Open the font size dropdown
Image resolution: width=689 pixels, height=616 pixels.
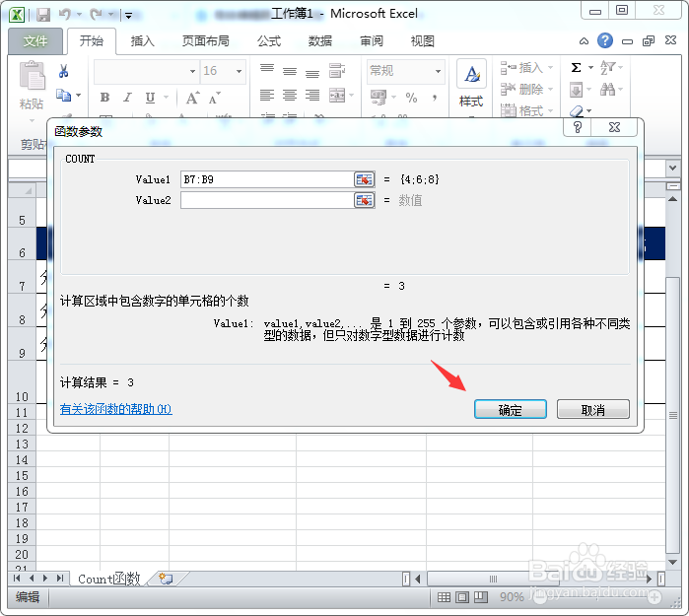coord(240,71)
